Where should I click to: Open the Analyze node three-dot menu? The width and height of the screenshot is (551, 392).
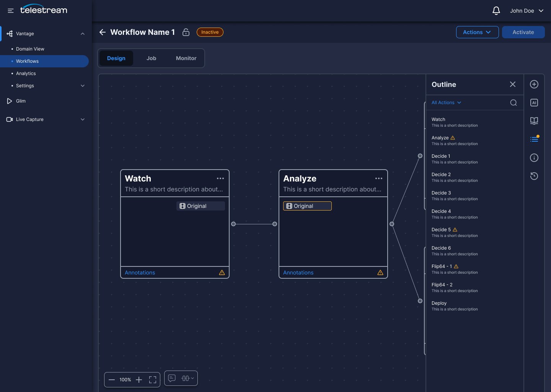point(379,178)
